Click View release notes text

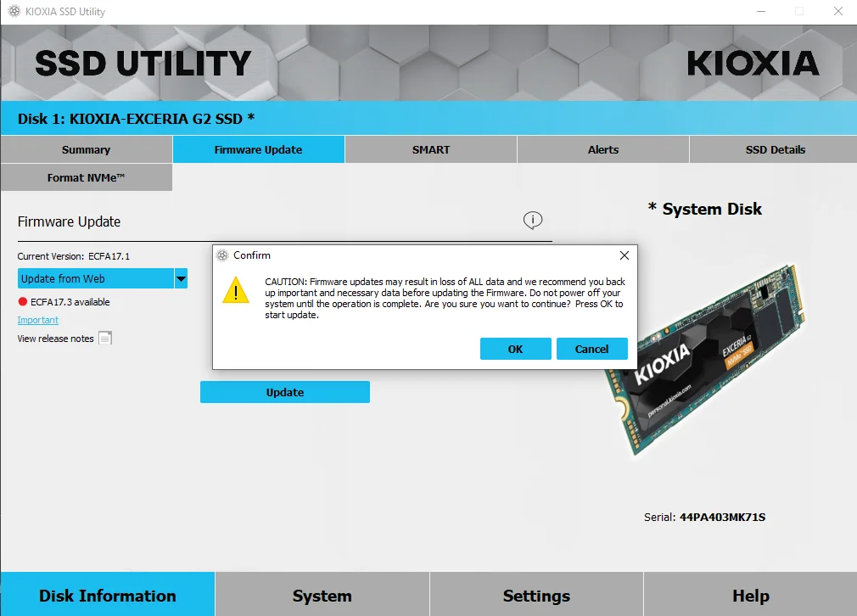55,339
